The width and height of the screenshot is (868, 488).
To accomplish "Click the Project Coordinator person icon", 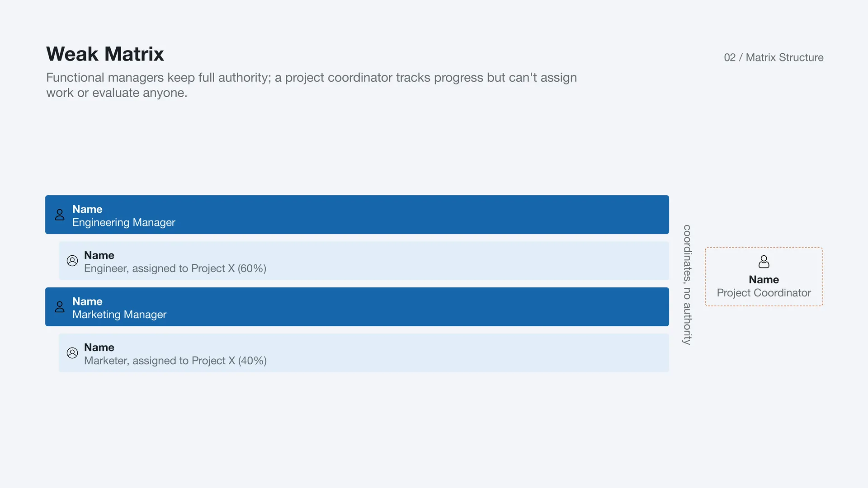I will [x=764, y=262].
